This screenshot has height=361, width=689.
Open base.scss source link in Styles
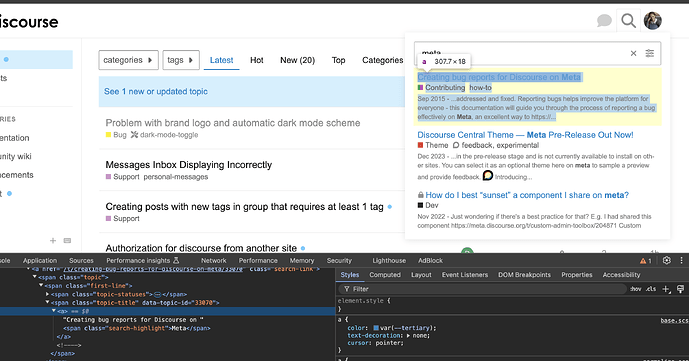click(x=674, y=321)
